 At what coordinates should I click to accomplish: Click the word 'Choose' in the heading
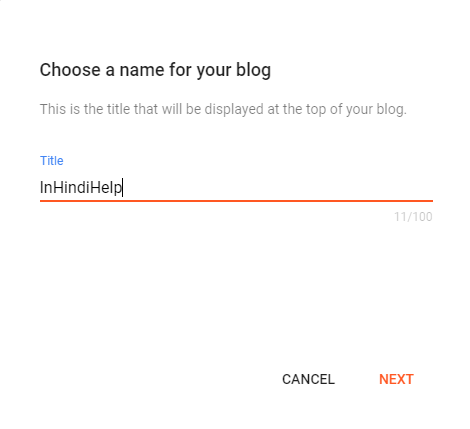pyautogui.click(x=70, y=70)
